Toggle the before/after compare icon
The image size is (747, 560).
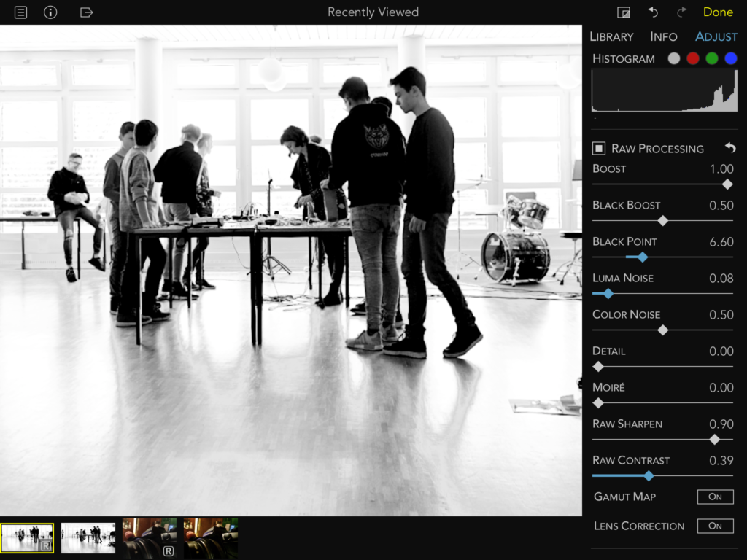624,12
